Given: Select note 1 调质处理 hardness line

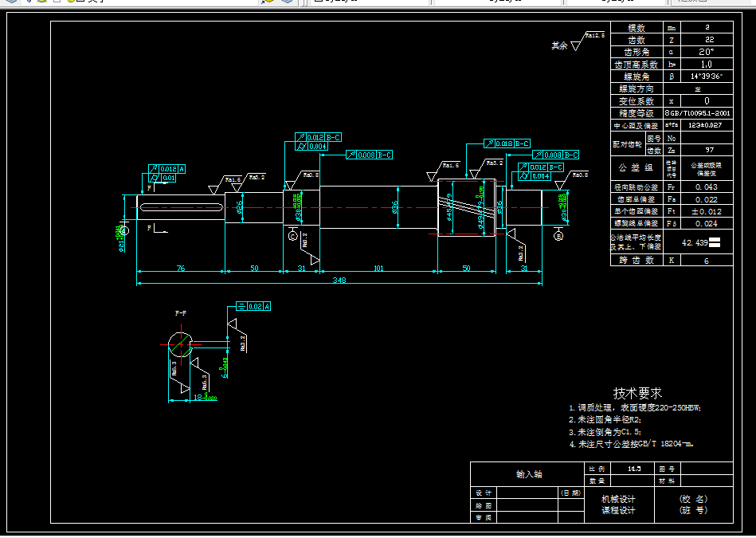Looking at the screenshot, I should point(635,408).
